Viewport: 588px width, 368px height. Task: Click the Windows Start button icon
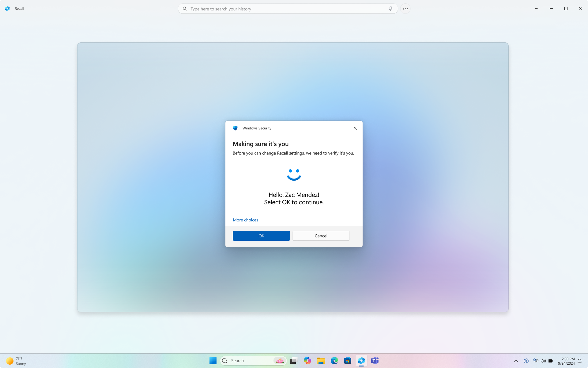point(213,361)
